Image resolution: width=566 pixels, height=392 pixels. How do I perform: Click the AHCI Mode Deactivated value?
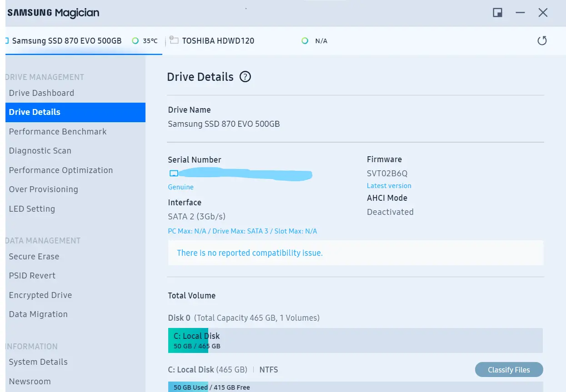[390, 212]
